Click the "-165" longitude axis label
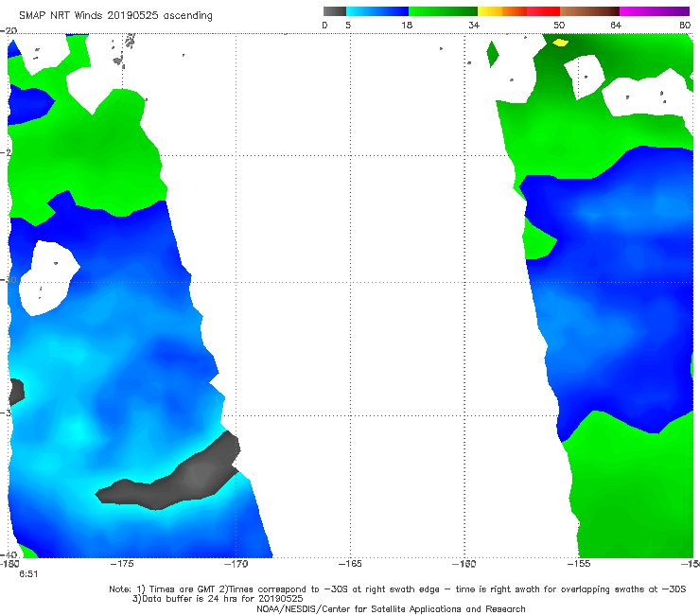 coord(350,564)
